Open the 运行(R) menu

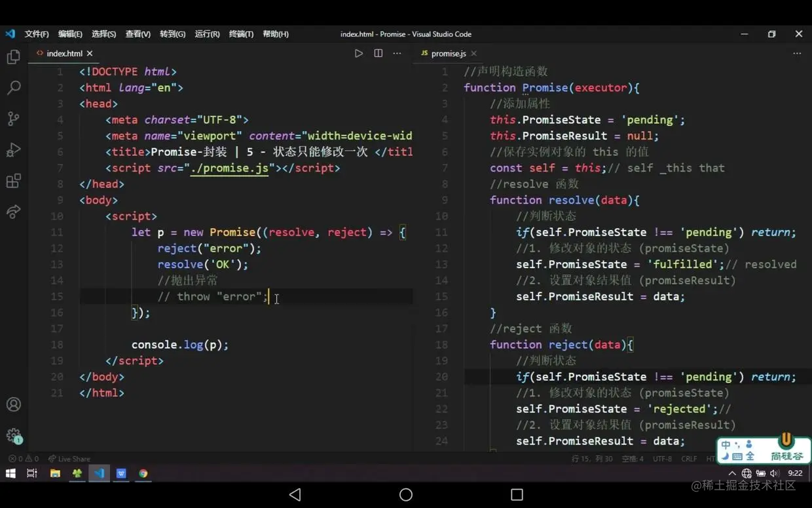(207, 34)
